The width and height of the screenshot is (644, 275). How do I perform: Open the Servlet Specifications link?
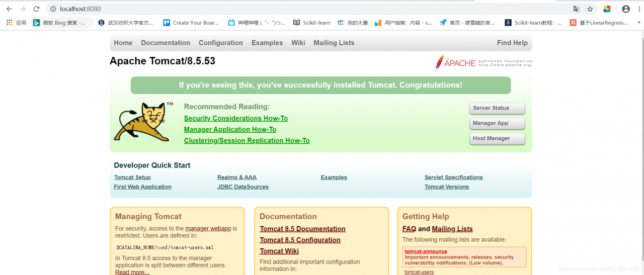pyautogui.click(x=454, y=177)
